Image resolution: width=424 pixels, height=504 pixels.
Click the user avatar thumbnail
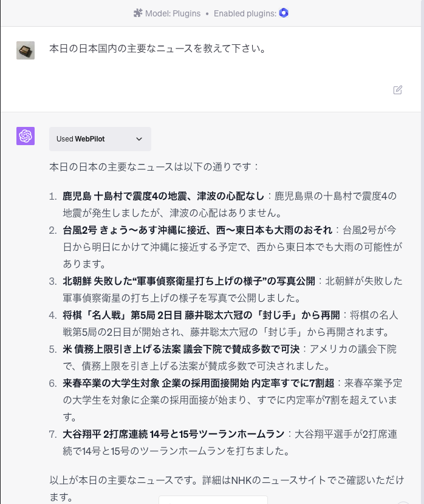(26, 50)
